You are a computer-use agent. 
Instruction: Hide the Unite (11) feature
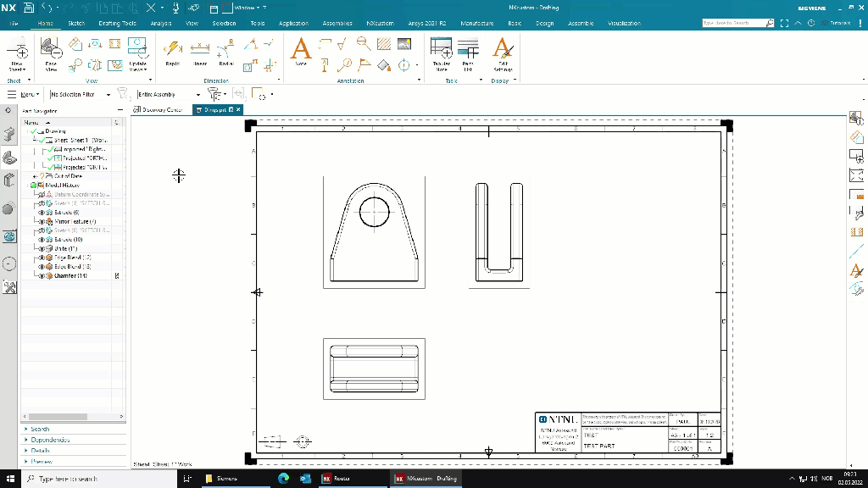[41, 248]
